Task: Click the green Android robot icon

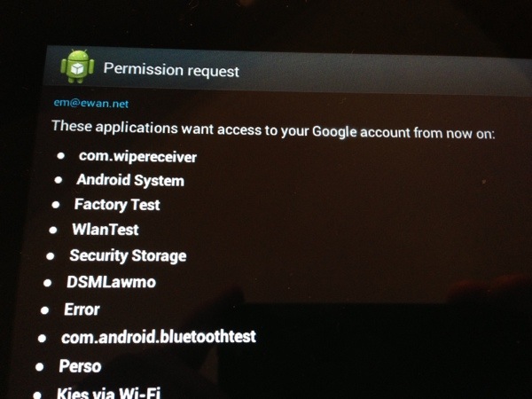Action: (x=76, y=66)
